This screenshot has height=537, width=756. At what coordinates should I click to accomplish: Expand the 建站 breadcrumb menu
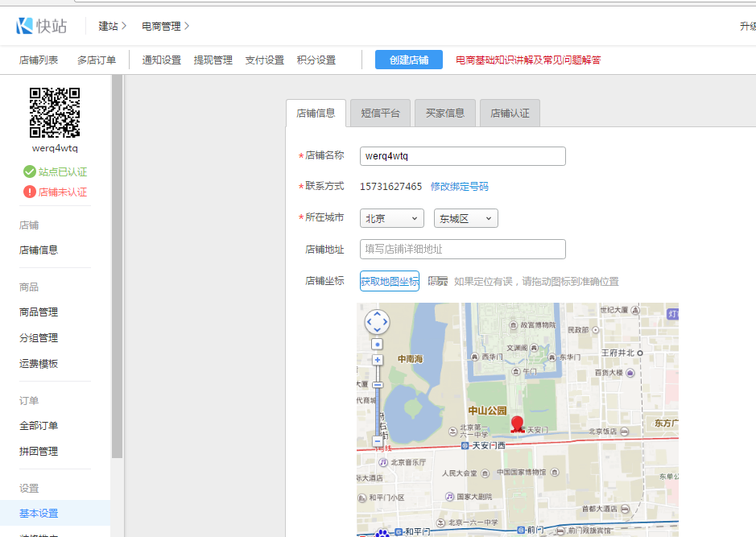[112, 26]
